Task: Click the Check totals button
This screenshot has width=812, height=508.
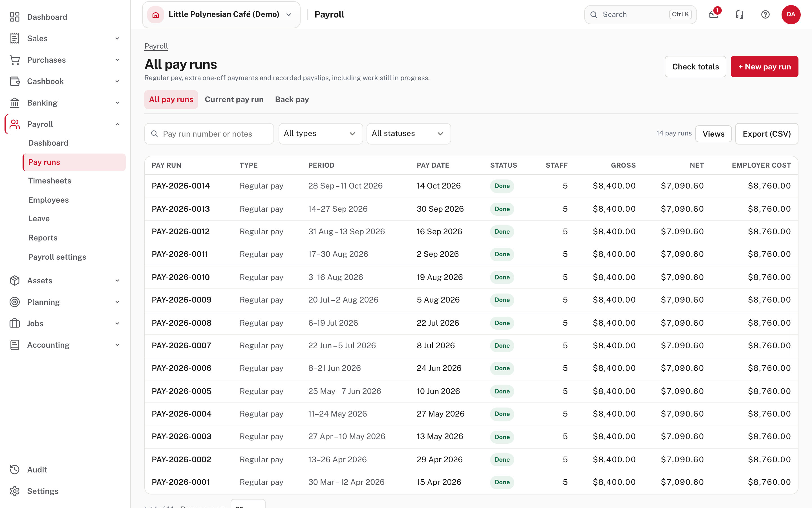Action: coord(695,67)
